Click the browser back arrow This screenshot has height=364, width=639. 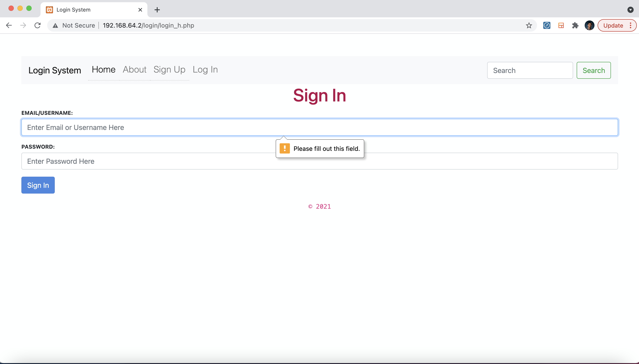tap(9, 26)
